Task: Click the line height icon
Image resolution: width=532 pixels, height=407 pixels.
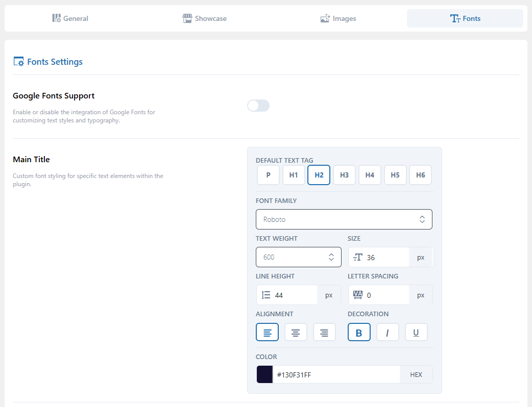Action: [x=266, y=295]
